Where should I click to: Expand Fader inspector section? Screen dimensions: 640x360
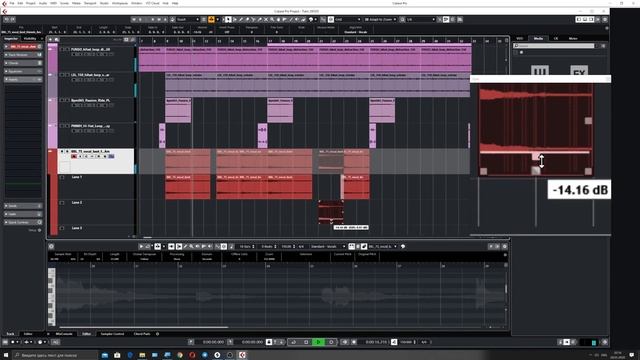pyautogui.click(x=23, y=214)
